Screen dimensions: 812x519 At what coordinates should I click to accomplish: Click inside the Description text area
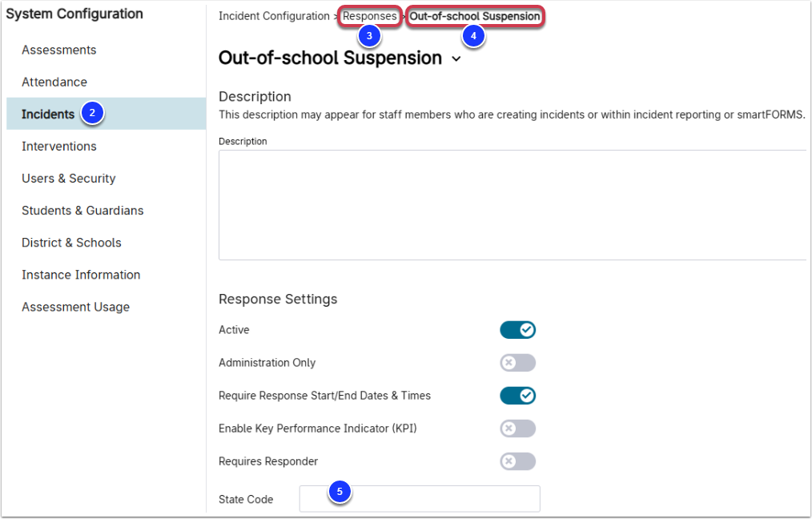513,205
